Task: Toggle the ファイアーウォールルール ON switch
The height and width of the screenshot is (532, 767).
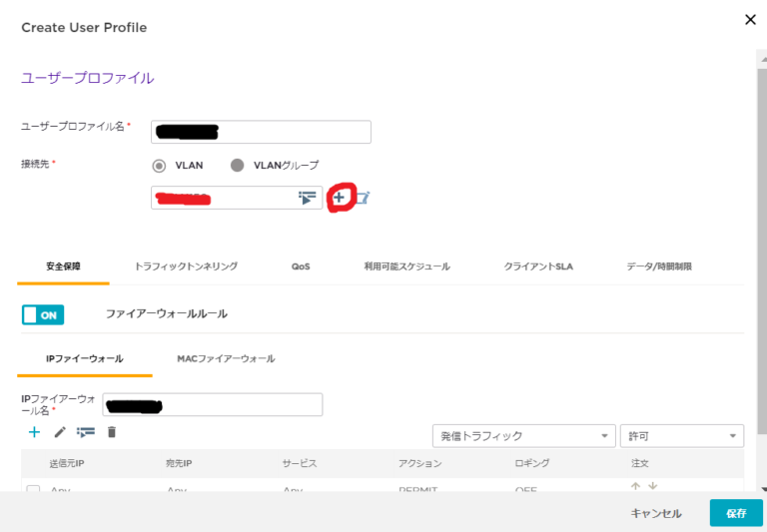Action: [x=43, y=314]
